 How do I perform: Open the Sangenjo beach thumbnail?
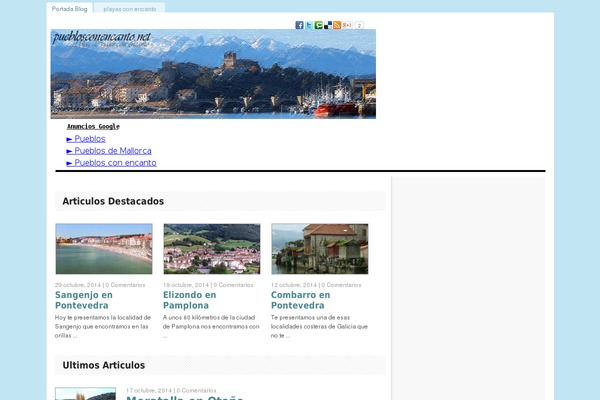coord(104,249)
